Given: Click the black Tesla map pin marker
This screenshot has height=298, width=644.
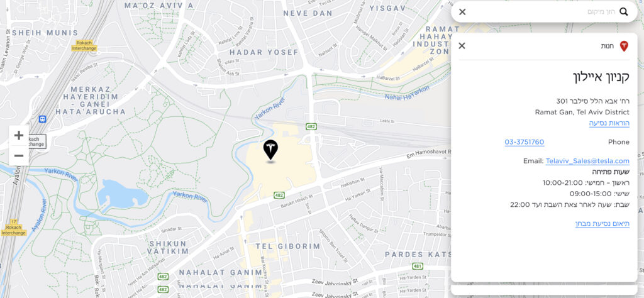Looking at the screenshot, I should point(270,150).
